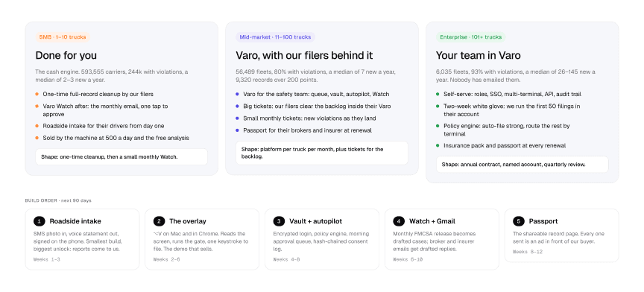Viewport: 644px width, 292px height.
Task: Open the Done for you heading
Action: click(x=66, y=55)
